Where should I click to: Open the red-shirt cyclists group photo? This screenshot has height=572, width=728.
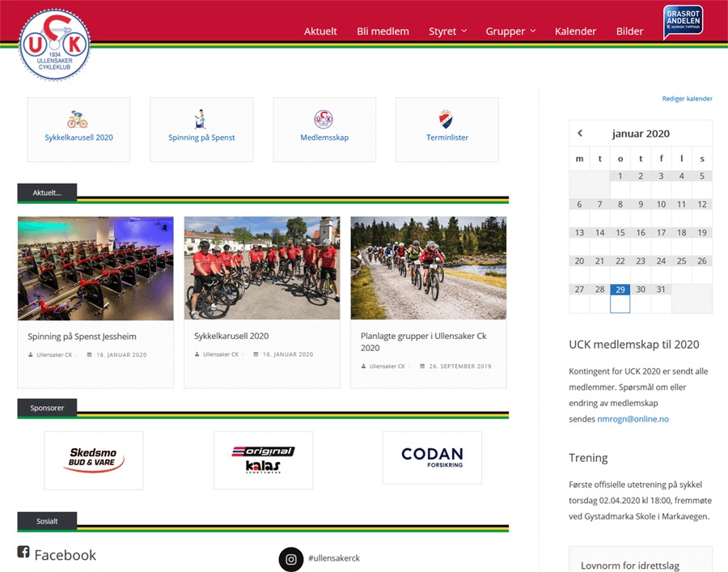[262, 268]
